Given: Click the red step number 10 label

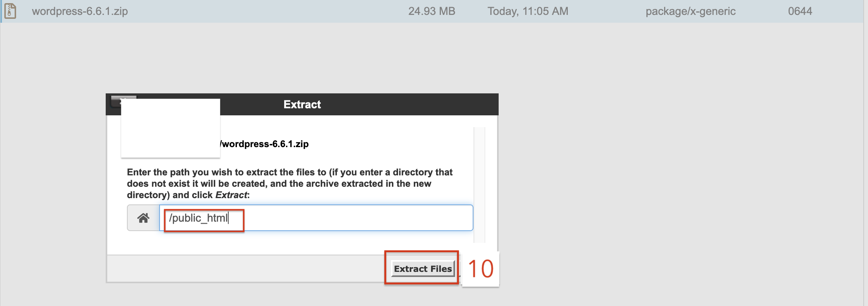Looking at the screenshot, I should point(481,269).
